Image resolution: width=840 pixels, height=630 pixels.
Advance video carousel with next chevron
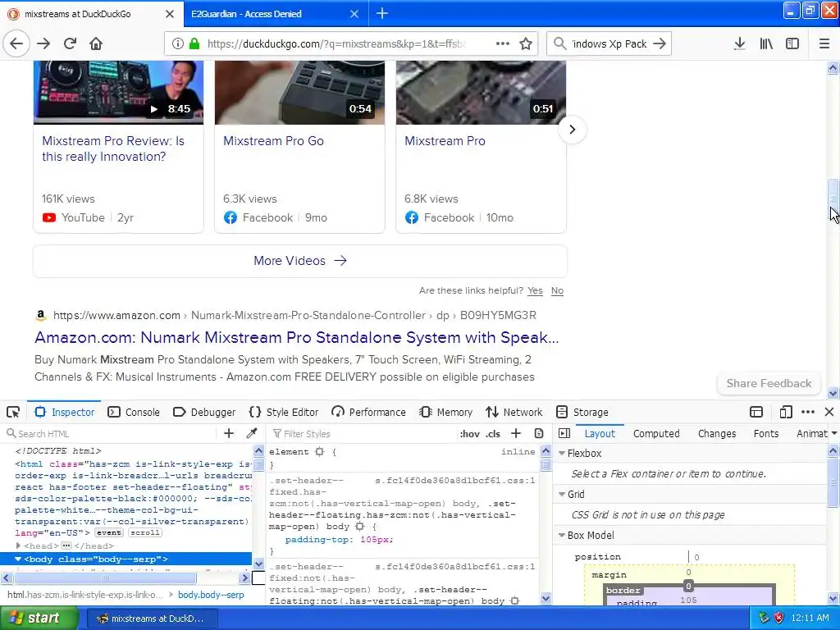point(572,129)
